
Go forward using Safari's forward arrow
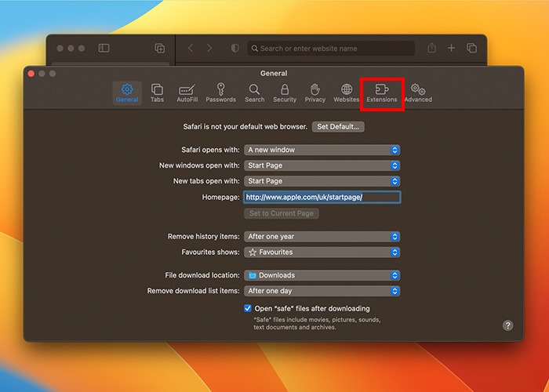209,49
